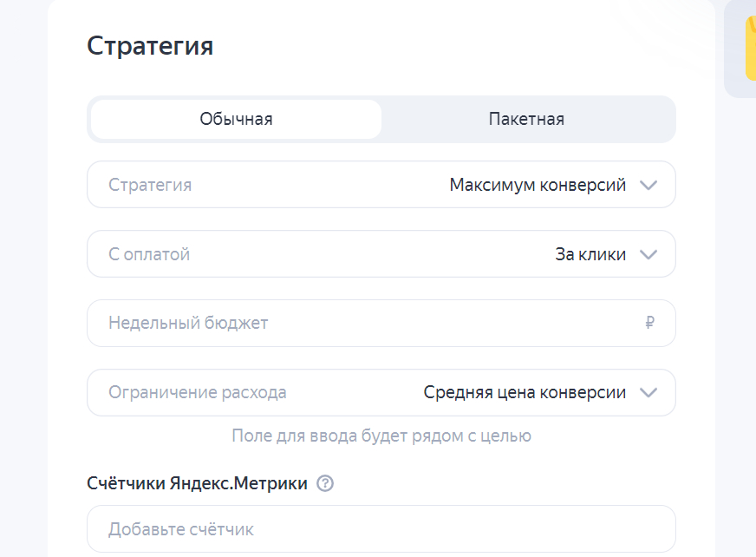Open the help tooltip for Счётчики Яндекс.Метрики

tap(325, 484)
